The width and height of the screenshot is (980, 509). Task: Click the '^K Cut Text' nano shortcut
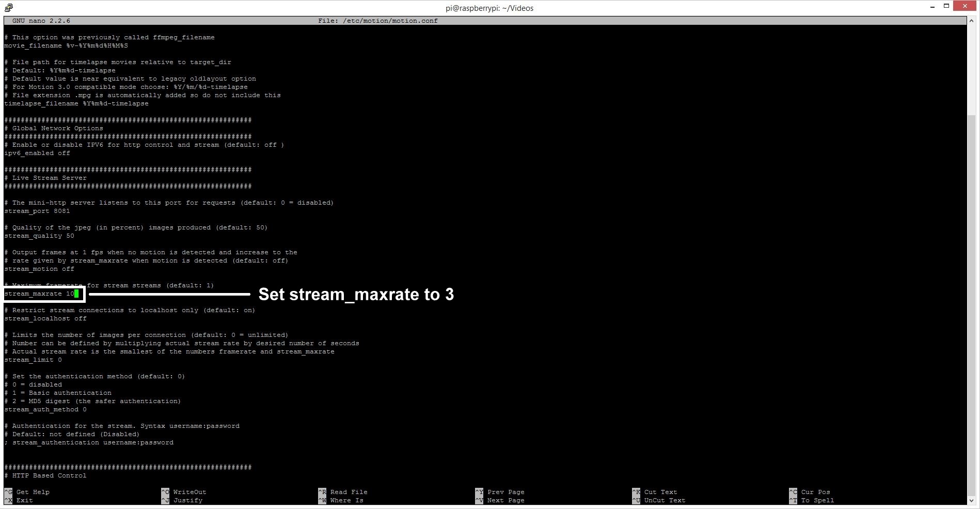pos(655,492)
